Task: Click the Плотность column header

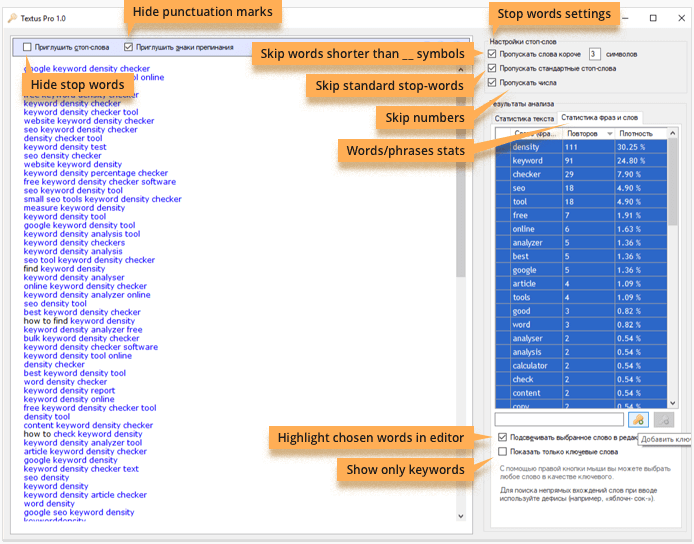Action: point(641,133)
